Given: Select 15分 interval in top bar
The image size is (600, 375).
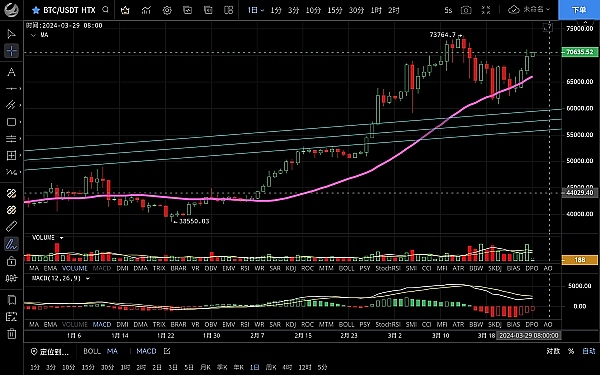Looking at the screenshot, I should (334, 10).
